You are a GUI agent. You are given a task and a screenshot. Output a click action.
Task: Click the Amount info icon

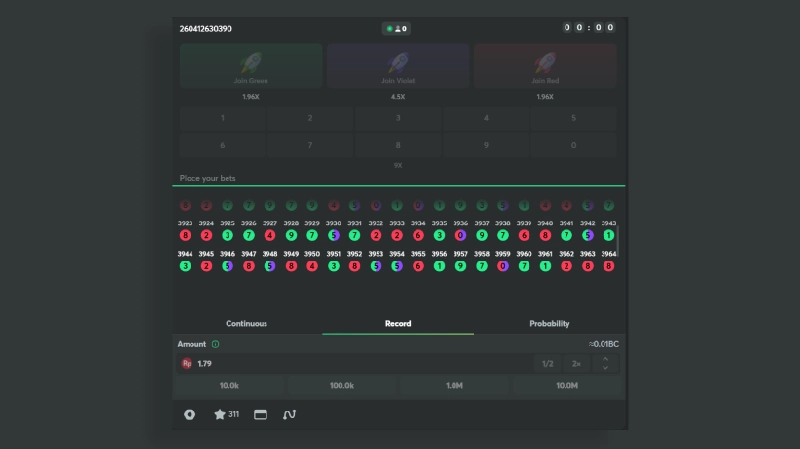point(216,344)
